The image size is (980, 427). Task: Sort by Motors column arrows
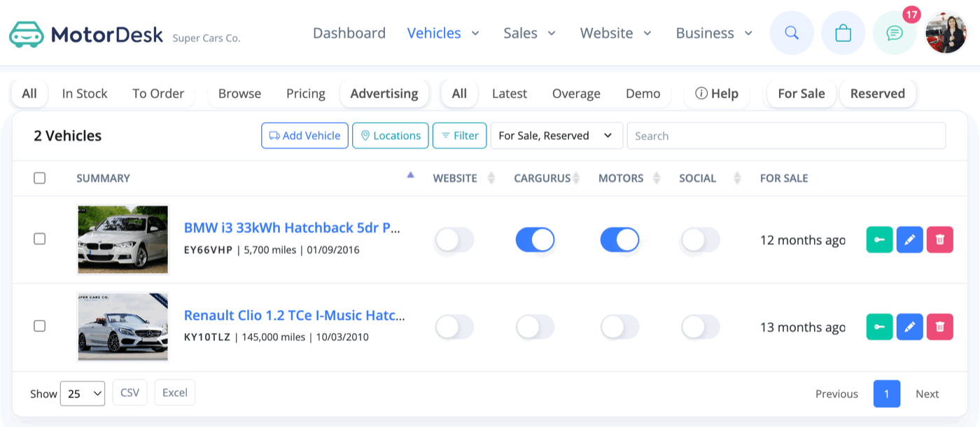click(657, 178)
